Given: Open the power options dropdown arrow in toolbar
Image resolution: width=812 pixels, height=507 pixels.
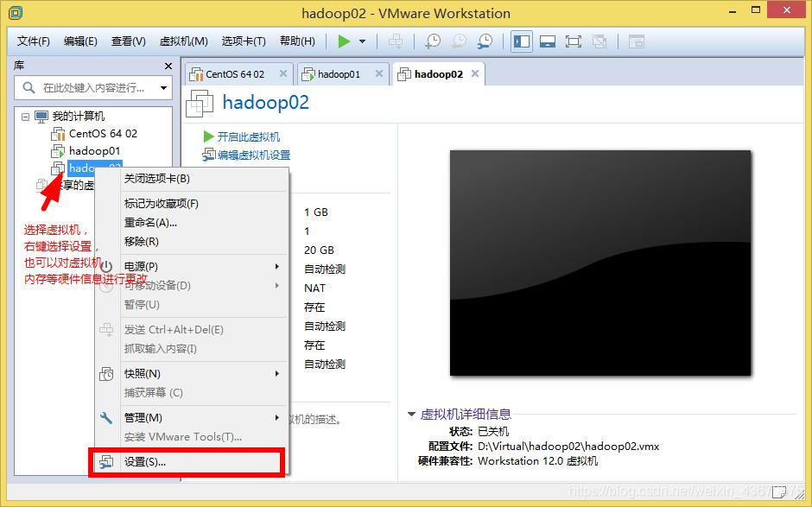Looking at the screenshot, I should point(363,41).
